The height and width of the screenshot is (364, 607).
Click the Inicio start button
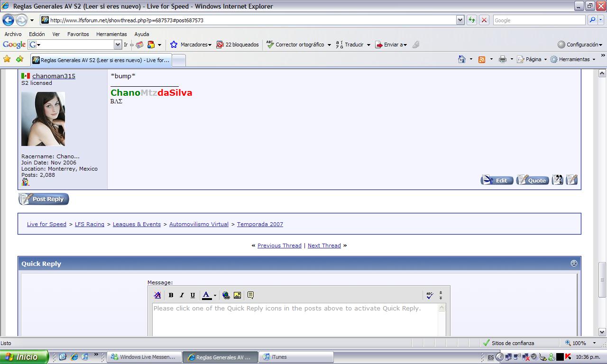[x=24, y=357]
